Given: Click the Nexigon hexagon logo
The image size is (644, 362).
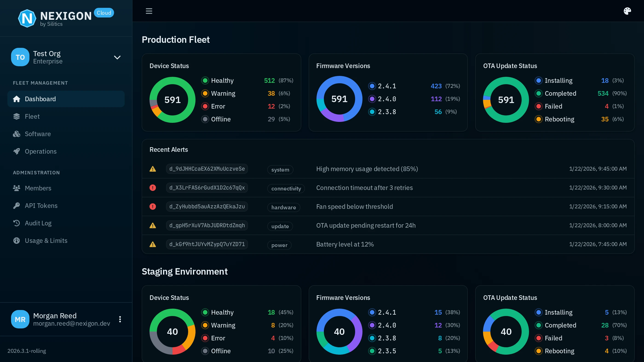Looking at the screenshot, I should pyautogui.click(x=27, y=18).
